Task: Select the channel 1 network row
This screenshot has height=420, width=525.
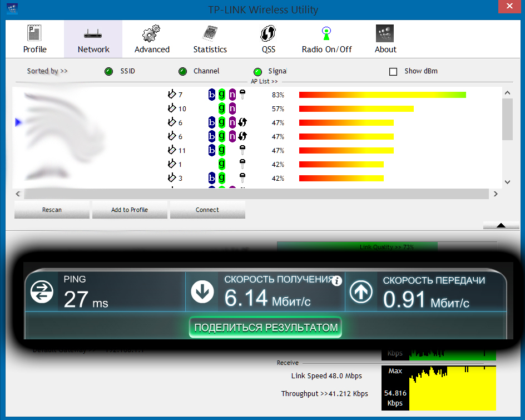Action: point(257,164)
